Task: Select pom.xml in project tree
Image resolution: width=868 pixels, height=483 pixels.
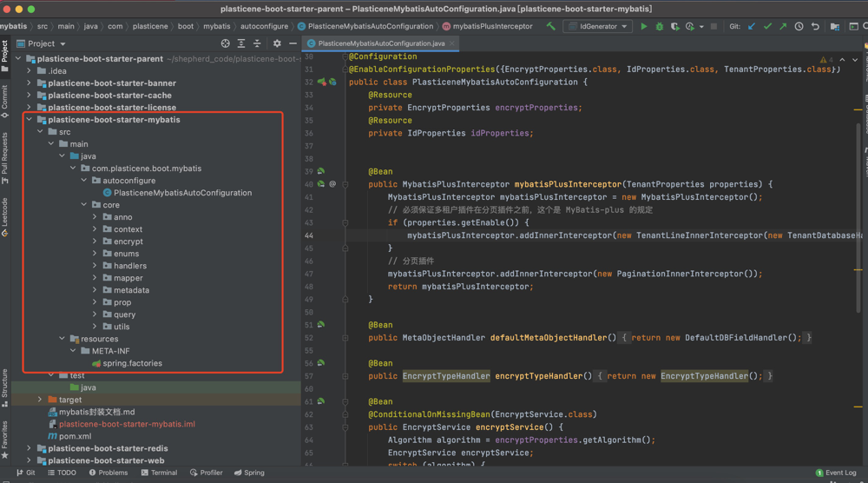Action: pyautogui.click(x=75, y=436)
